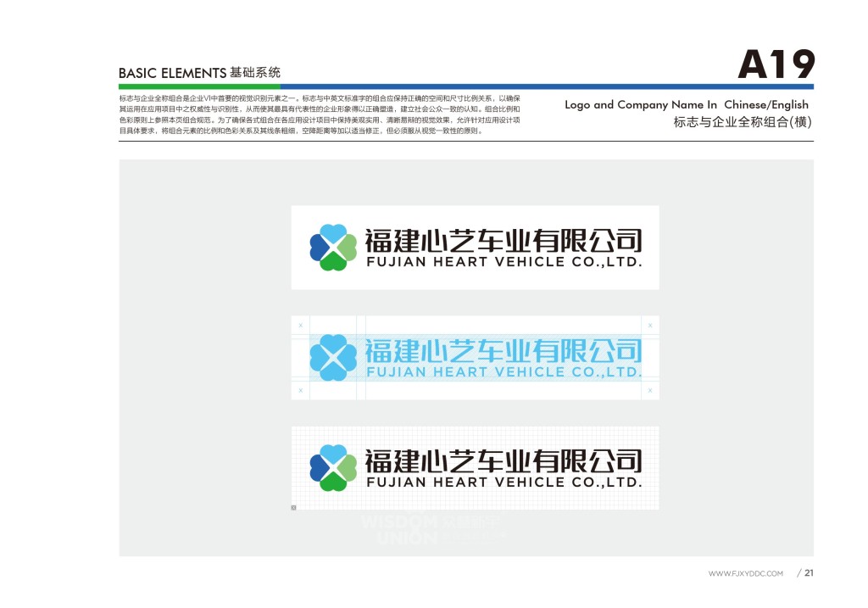Click 'Logo and Company Name In Chinese/English' title
Screen dimensions: 868x608
click(687, 104)
